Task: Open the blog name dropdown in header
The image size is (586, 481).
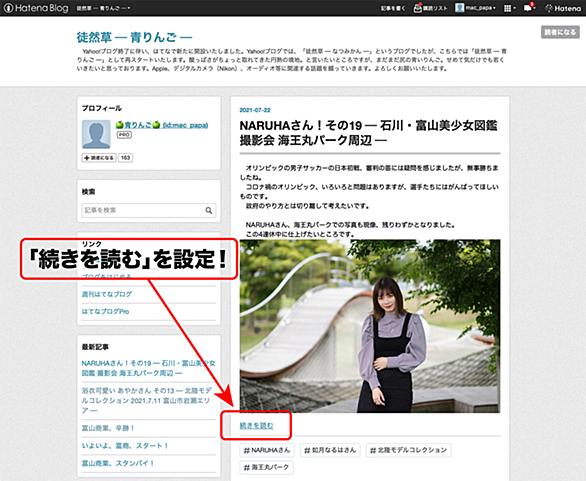Action: pos(104,8)
